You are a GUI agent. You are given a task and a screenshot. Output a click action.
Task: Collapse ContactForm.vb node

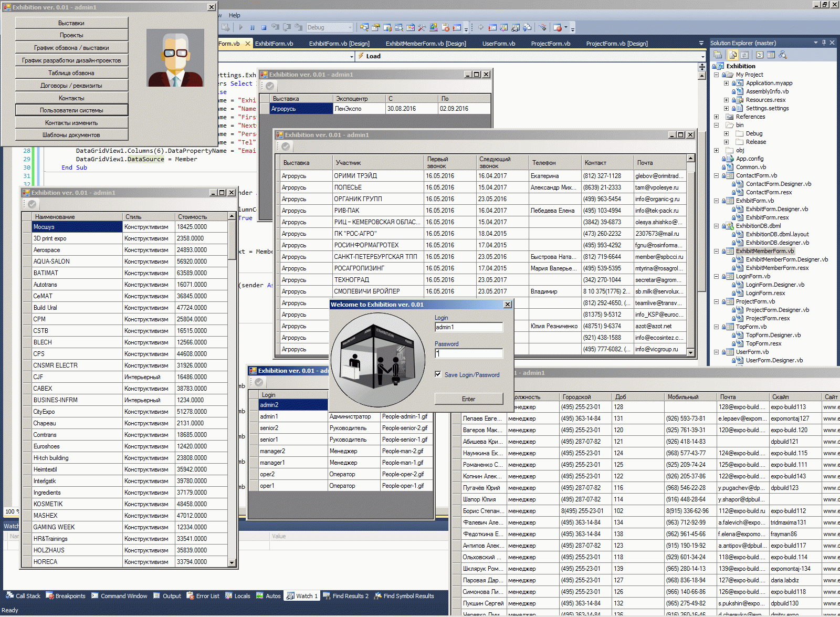coord(716,175)
